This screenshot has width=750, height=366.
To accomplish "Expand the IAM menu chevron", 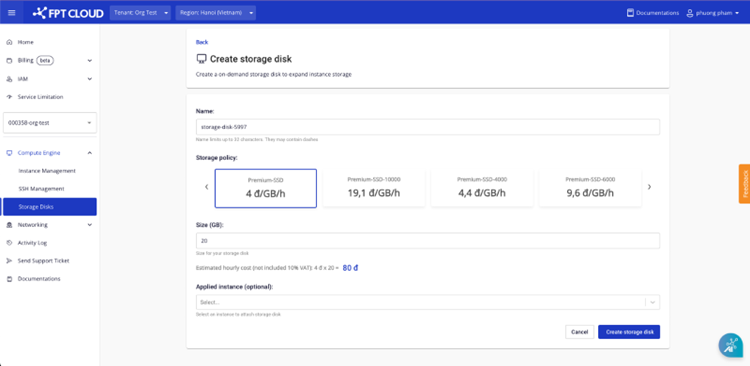I will [x=89, y=79].
